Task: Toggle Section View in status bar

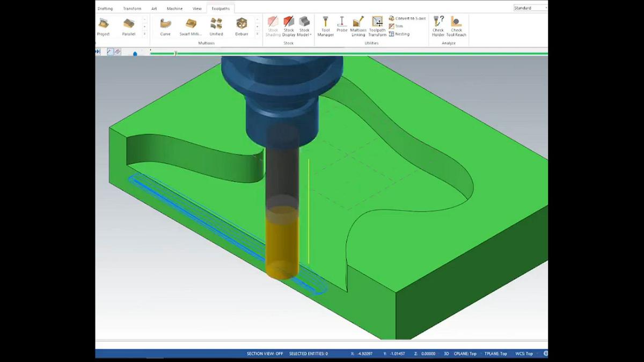Action: pyautogui.click(x=264, y=354)
